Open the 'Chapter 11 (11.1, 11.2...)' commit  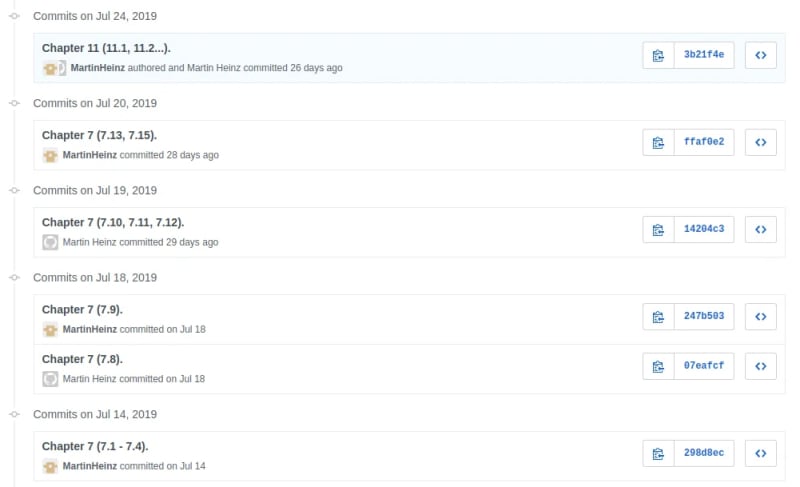tap(106, 48)
